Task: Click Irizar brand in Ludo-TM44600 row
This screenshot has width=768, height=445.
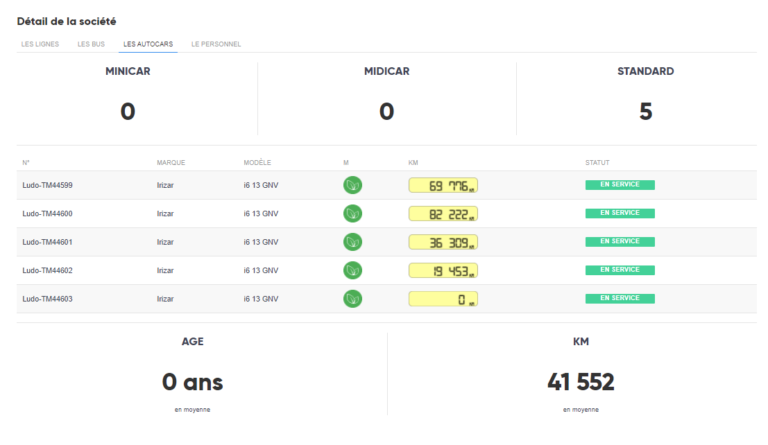Action: pyautogui.click(x=165, y=214)
